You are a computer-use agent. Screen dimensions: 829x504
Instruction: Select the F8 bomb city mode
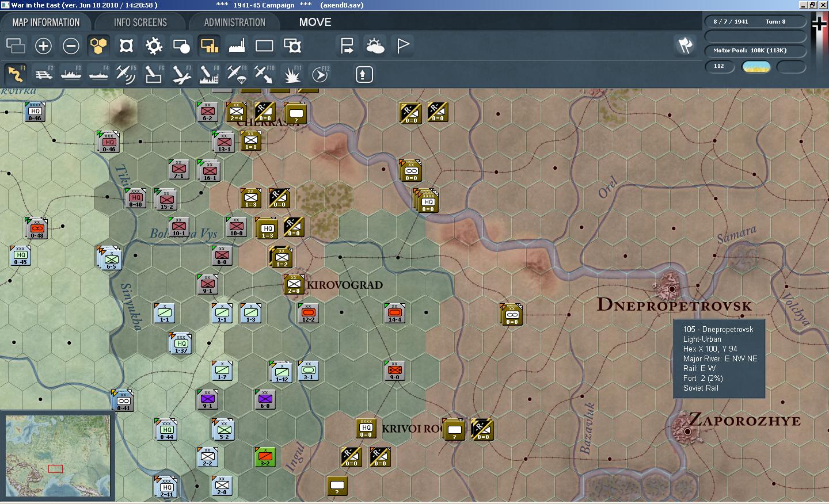click(x=209, y=74)
